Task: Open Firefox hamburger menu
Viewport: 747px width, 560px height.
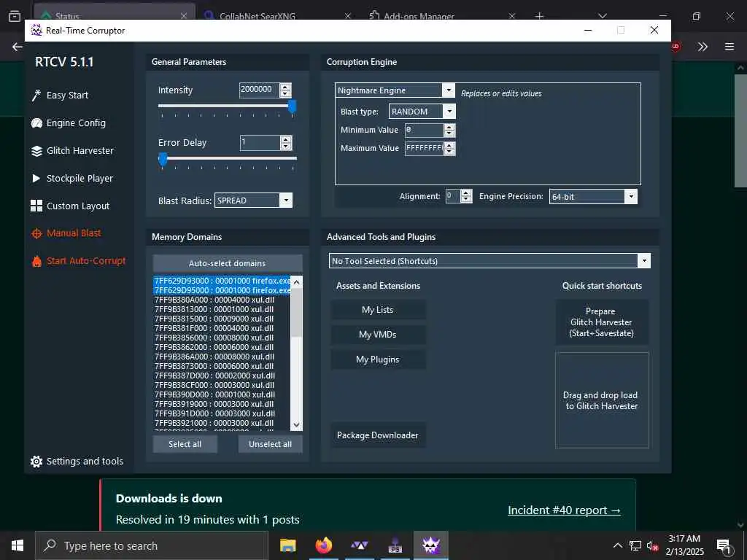Action: pos(729,46)
